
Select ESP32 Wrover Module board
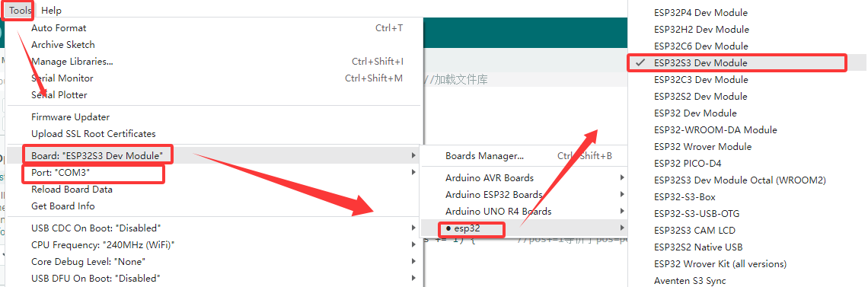coord(748,146)
